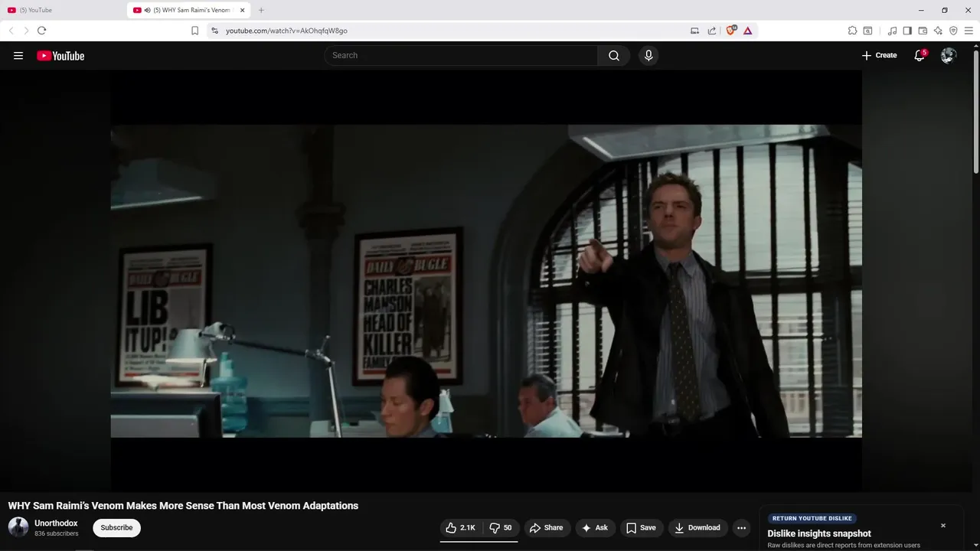980x551 pixels.
Task: Mute the tab via speaker icon
Action: [147, 10]
